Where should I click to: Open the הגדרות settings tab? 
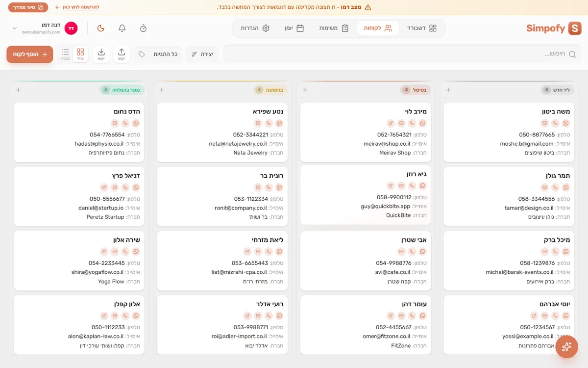pyautogui.click(x=255, y=28)
